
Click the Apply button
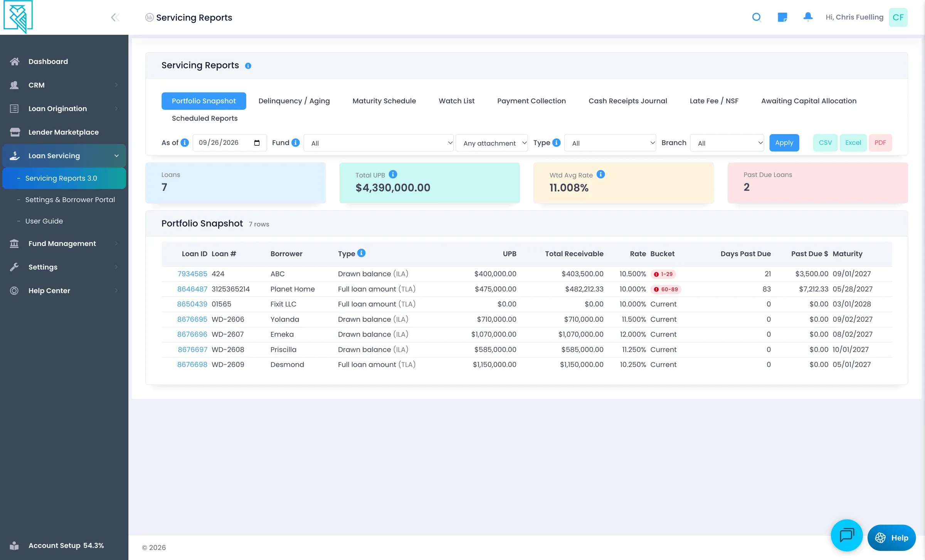point(784,143)
